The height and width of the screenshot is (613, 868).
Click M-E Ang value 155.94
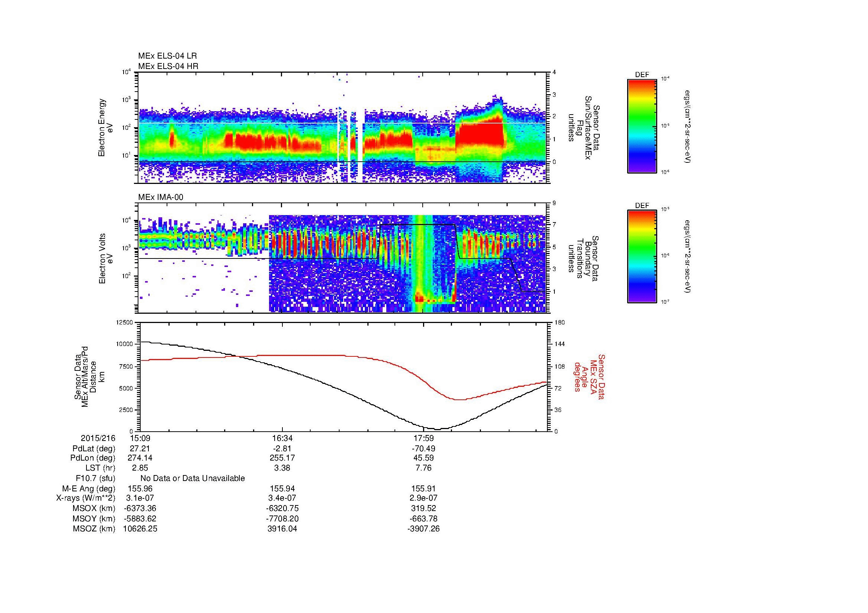(282, 489)
